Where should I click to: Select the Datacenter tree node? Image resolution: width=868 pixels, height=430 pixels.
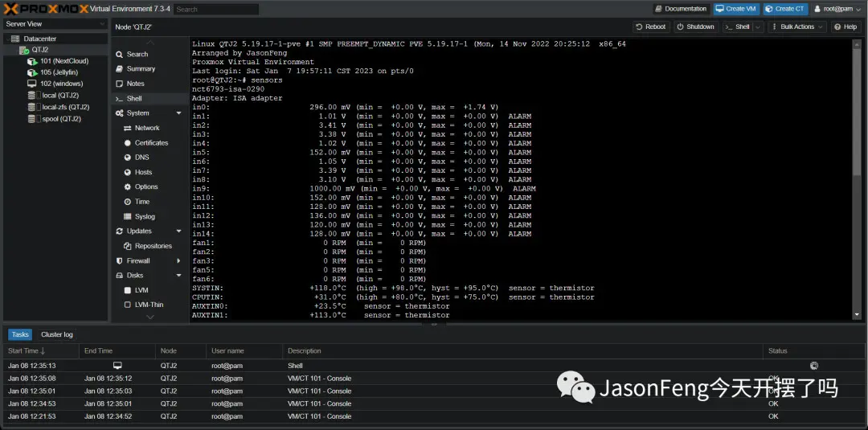click(40, 39)
